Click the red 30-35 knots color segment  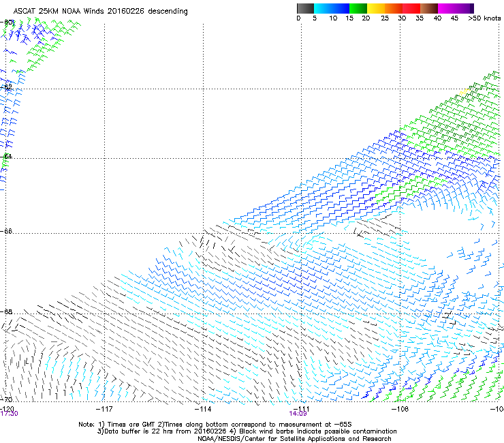tap(411, 8)
